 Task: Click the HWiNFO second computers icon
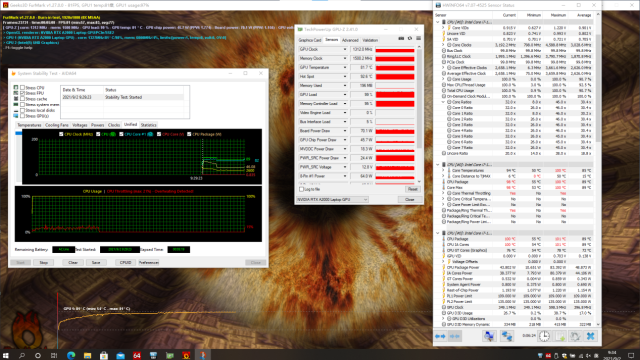click(x=507, y=336)
